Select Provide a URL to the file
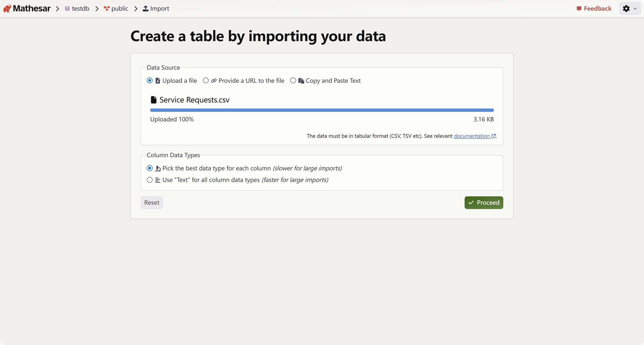This screenshot has width=644, height=345. click(x=206, y=81)
